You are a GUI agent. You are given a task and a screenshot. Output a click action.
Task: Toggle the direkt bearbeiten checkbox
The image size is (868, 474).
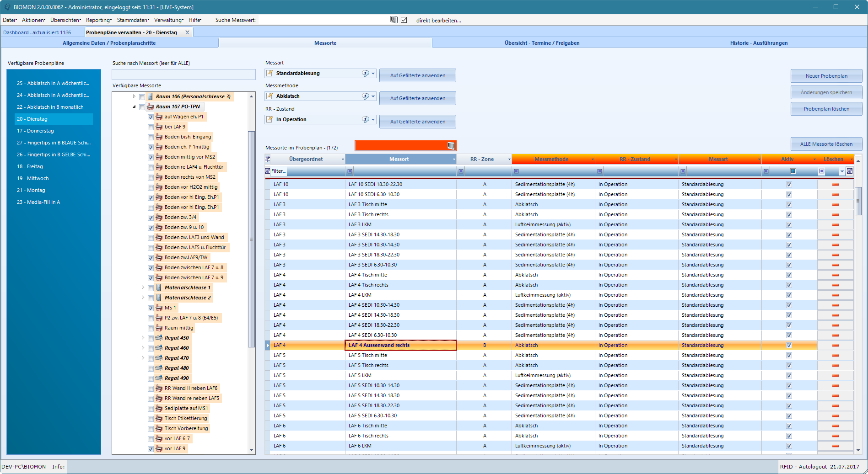pyautogui.click(x=404, y=20)
